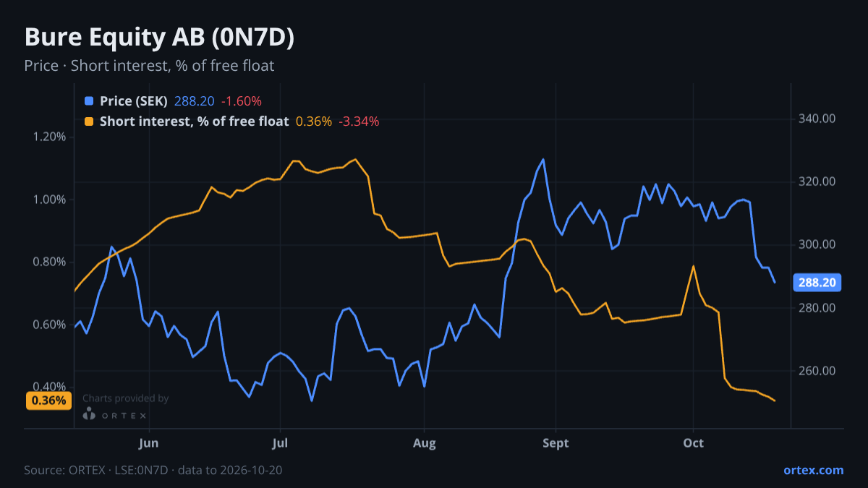Click the Sept x-axis label
The height and width of the screenshot is (488, 868).
coord(556,443)
